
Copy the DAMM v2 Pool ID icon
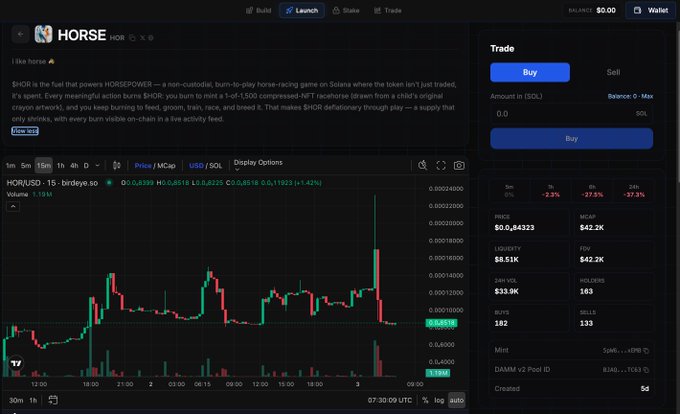646,370
